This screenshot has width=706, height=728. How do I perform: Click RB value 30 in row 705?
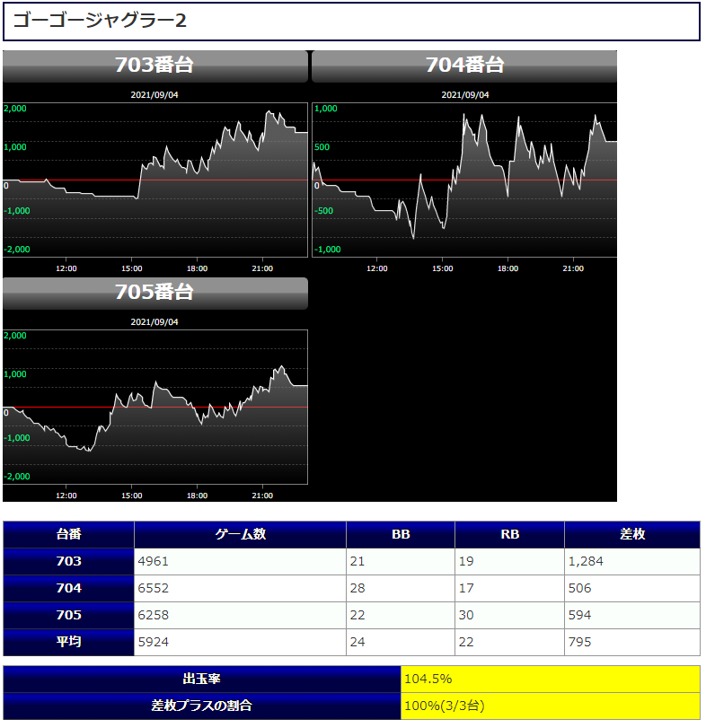pos(509,615)
